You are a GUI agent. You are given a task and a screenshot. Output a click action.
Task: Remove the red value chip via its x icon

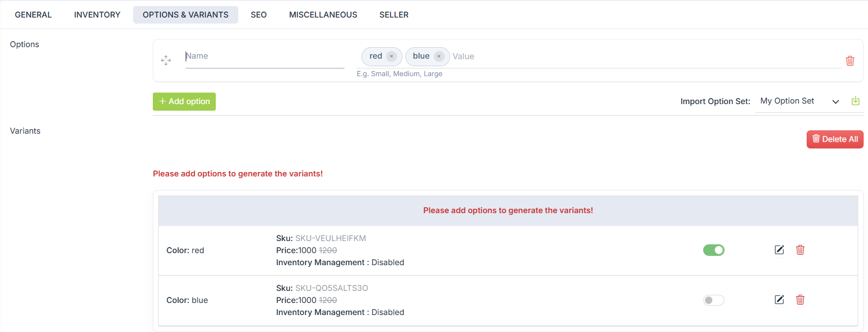click(391, 56)
